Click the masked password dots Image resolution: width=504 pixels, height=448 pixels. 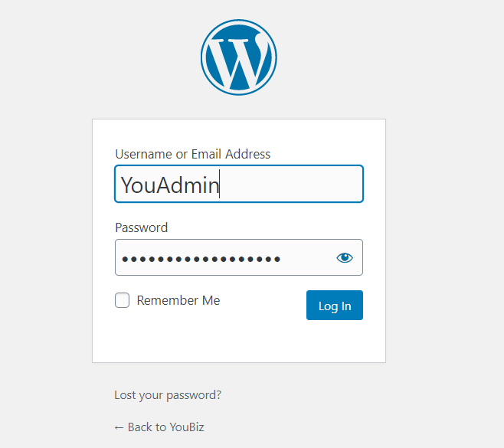pyautogui.click(x=201, y=259)
